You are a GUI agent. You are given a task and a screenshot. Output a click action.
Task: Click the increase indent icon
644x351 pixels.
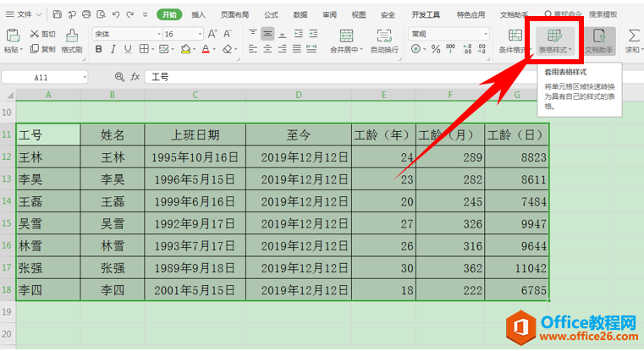point(313,34)
